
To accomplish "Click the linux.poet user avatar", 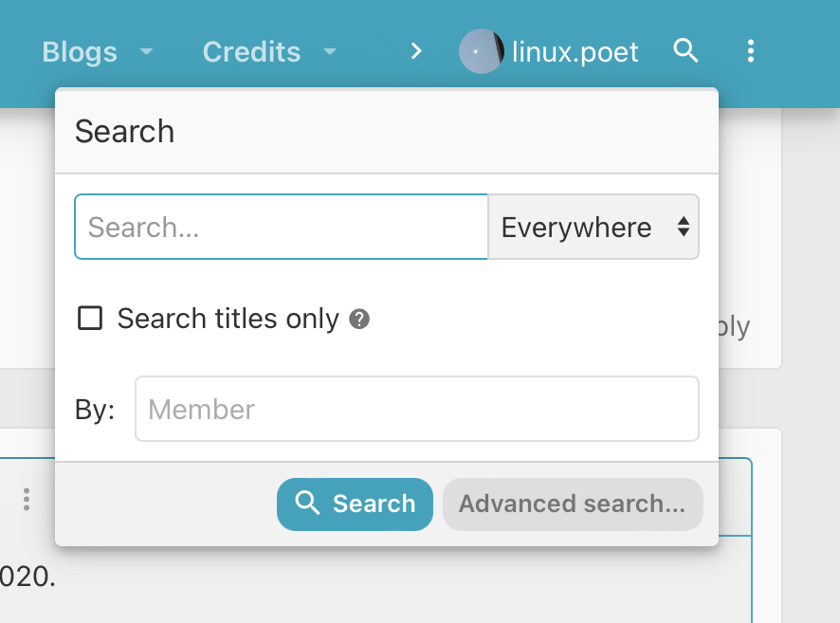I will 481,51.
